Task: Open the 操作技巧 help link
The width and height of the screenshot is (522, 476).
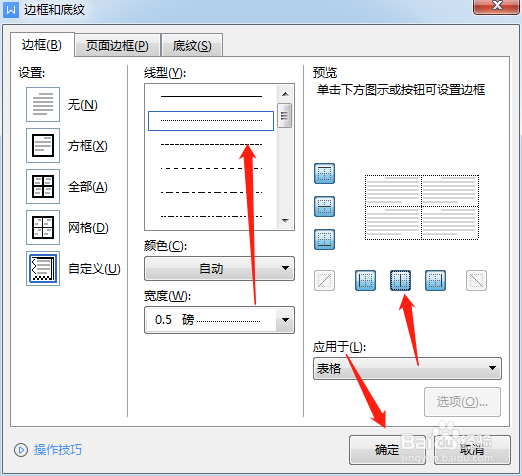Action: coord(58,450)
